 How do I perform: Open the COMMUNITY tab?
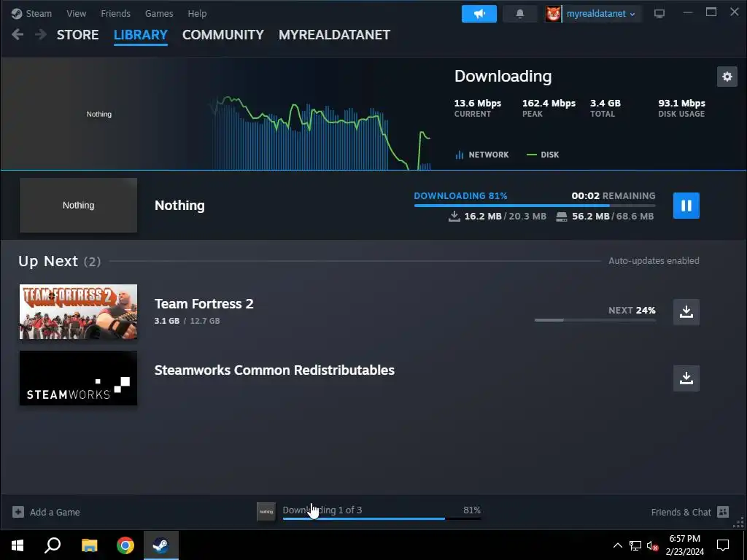tap(223, 35)
